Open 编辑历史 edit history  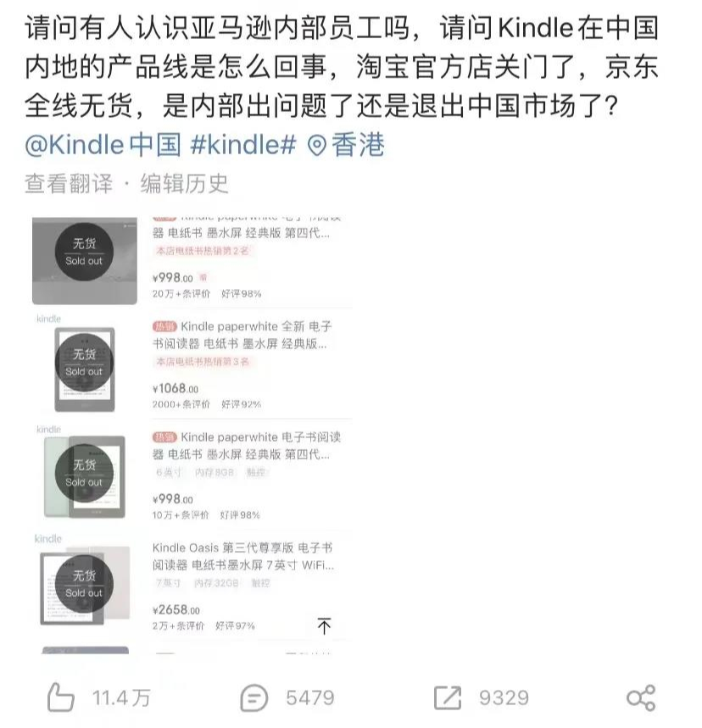[185, 183]
